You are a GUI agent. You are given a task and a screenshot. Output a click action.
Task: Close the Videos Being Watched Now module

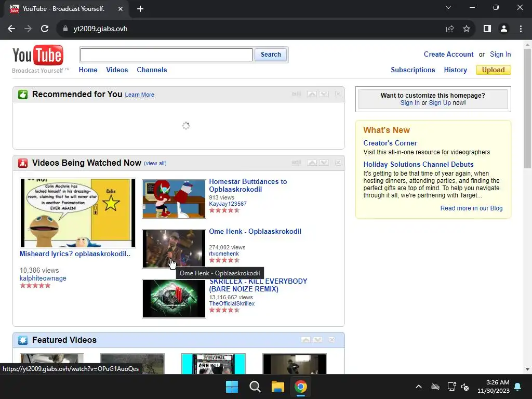pyautogui.click(x=338, y=163)
